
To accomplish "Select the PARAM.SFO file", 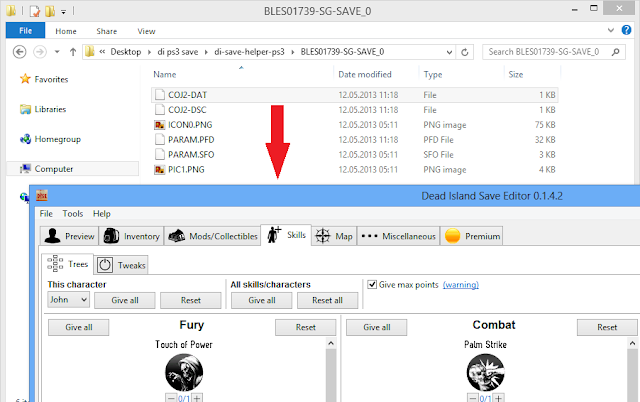I will (x=174, y=155).
